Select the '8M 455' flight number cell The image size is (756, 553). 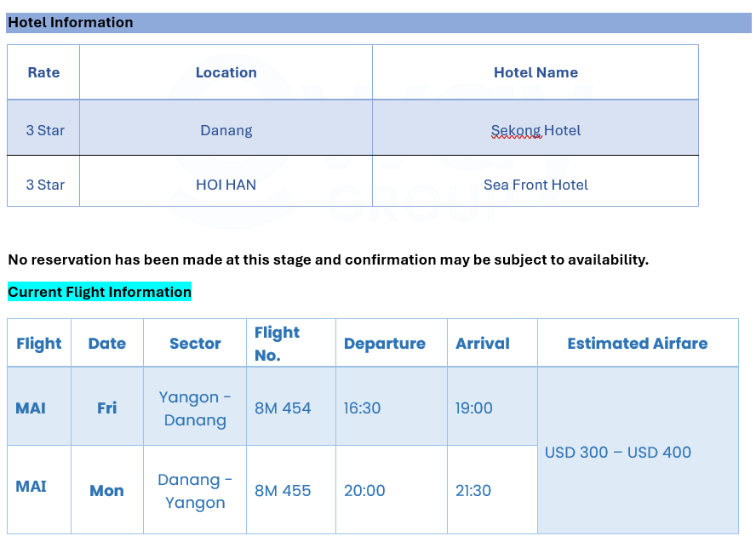pos(283,491)
